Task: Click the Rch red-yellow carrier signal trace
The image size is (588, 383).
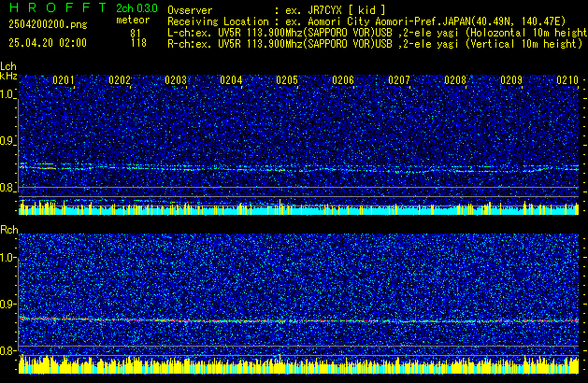Action: (299, 320)
